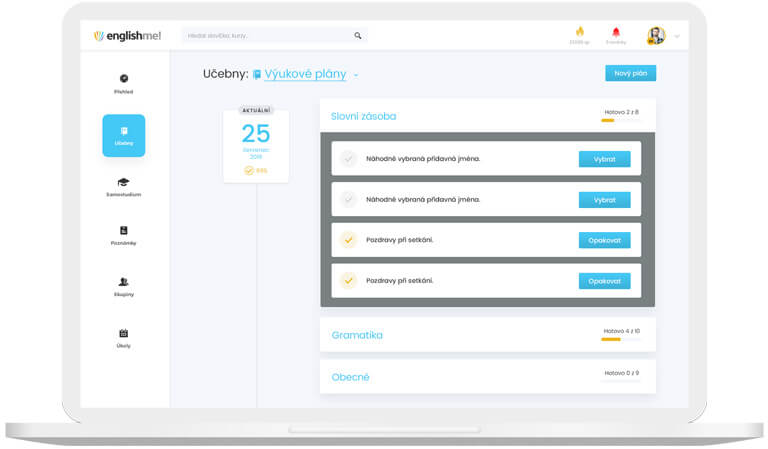The image size is (768, 449).
Task: Focus the search field in top bar
Action: coord(266,36)
